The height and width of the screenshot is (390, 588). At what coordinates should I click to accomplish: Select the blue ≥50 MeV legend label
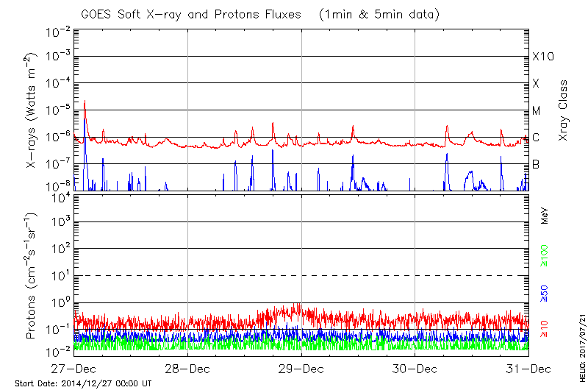pos(545,293)
